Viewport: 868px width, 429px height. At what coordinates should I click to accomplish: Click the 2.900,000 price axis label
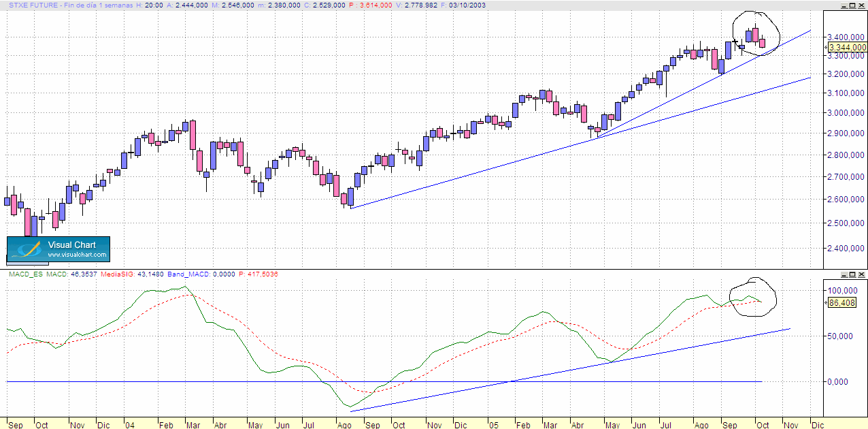846,133
